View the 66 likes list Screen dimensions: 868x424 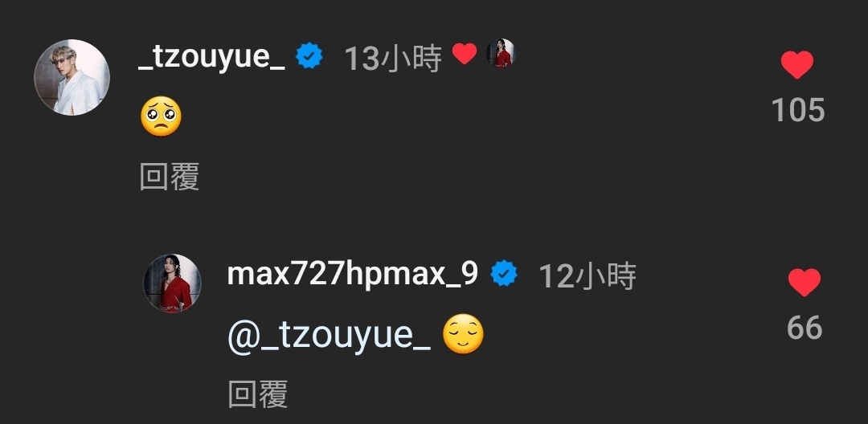tap(805, 328)
